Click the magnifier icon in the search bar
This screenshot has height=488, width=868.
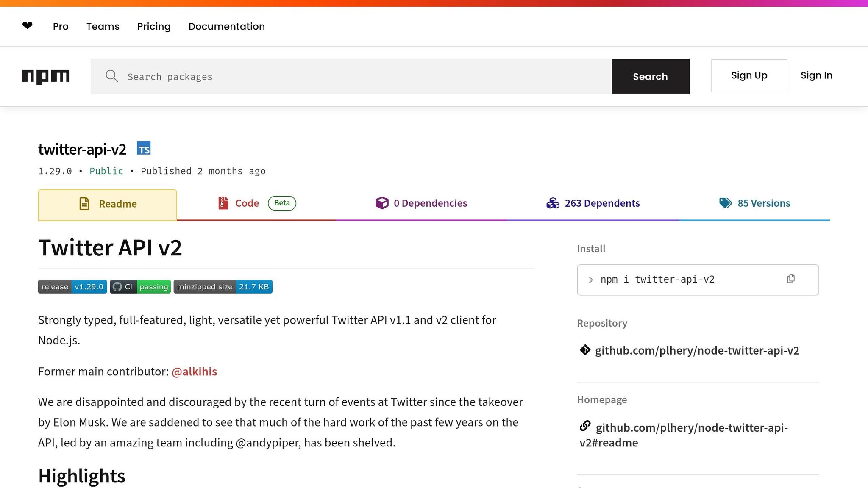point(111,76)
